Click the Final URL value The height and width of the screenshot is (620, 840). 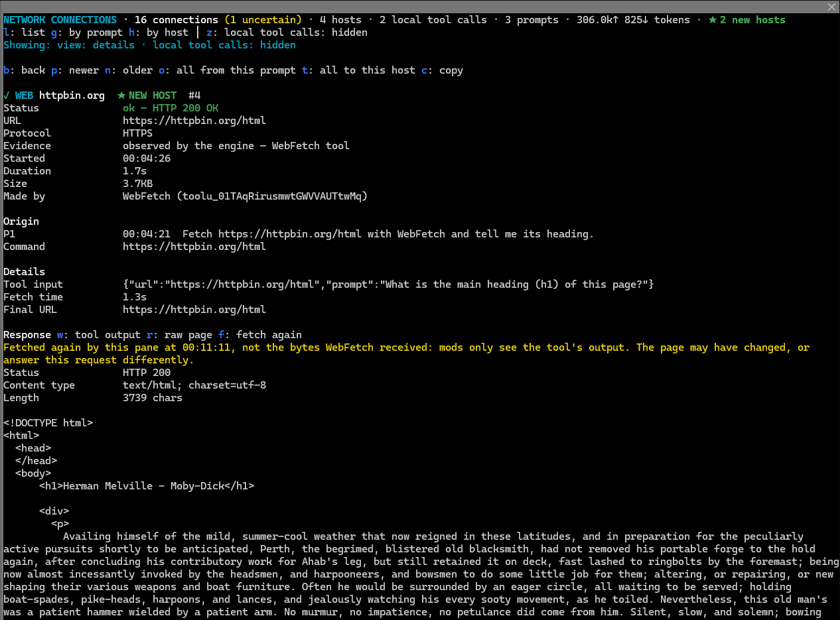(194, 309)
